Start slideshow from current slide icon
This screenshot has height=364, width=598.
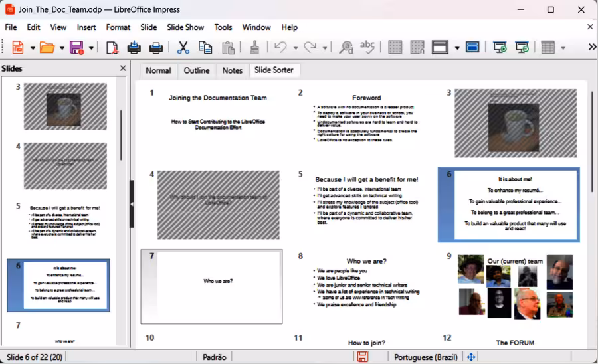522,48
